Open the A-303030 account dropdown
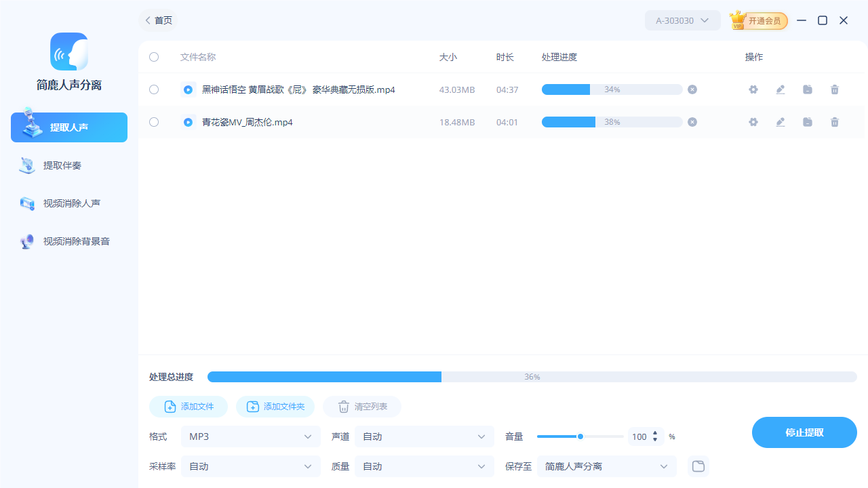Image resolution: width=868 pixels, height=488 pixels. pyautogui.click(x=682, y=20)
